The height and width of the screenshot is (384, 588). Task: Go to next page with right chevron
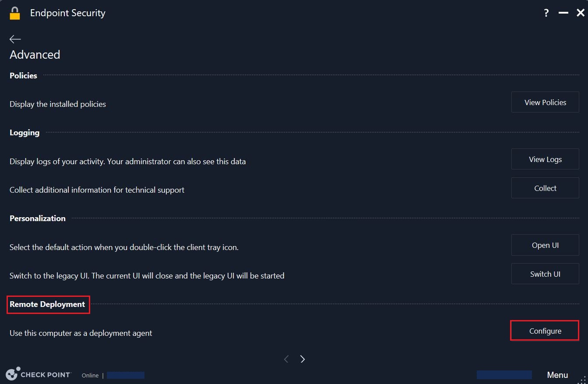pos(303,359)
